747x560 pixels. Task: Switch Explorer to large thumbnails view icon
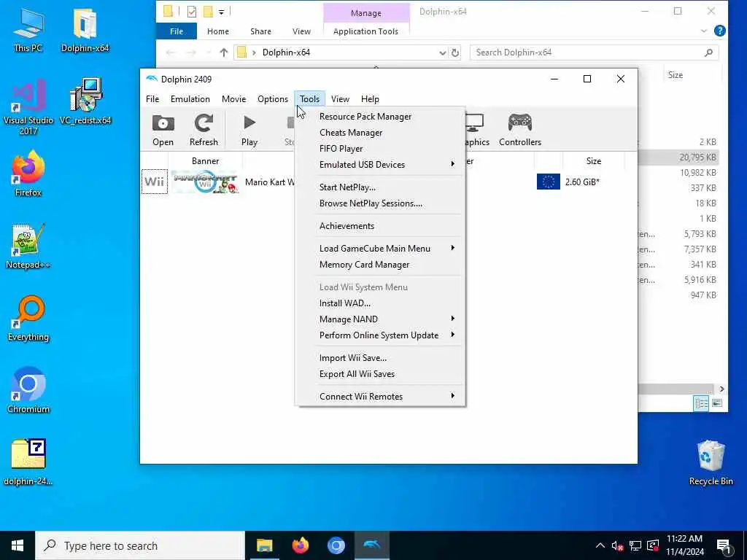point(717,402)
